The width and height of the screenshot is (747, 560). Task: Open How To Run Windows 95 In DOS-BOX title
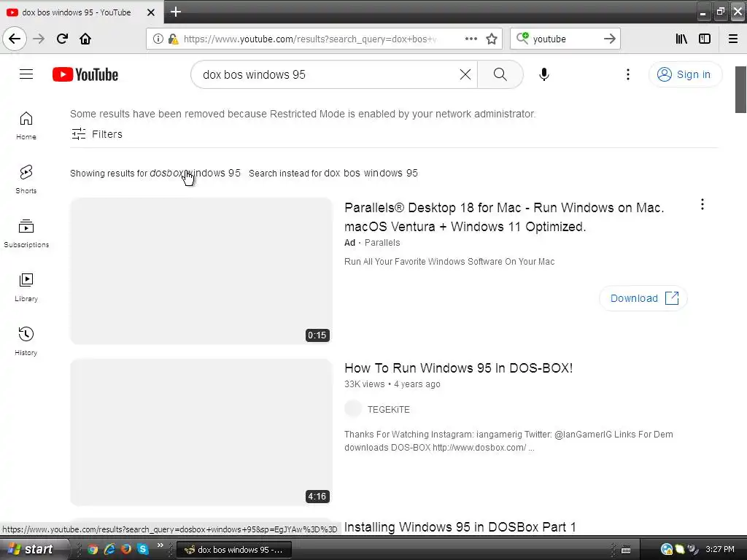point(458,368)
